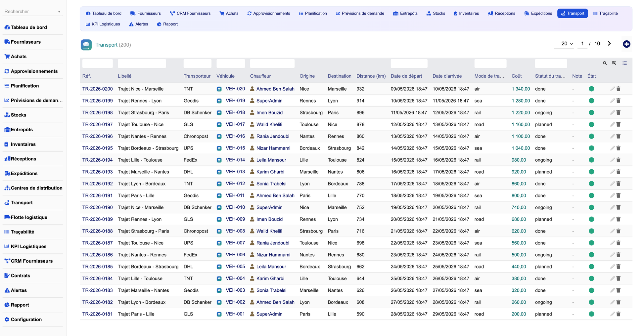This screenshot has height=336, width=644.
Task: Open the Alertes top tab
Action: [x=138, y=24]
